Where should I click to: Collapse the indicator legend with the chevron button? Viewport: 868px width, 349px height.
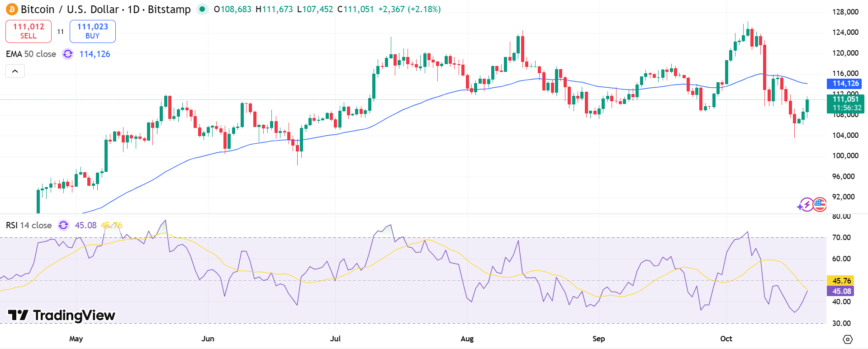point(14,71)
